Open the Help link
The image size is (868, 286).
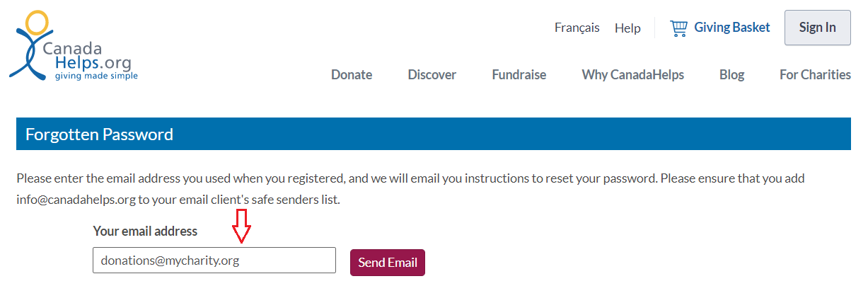[627, 28]
